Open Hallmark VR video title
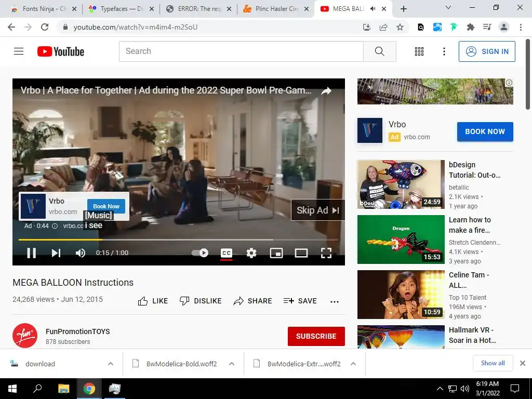 click(x=472, y=335)
